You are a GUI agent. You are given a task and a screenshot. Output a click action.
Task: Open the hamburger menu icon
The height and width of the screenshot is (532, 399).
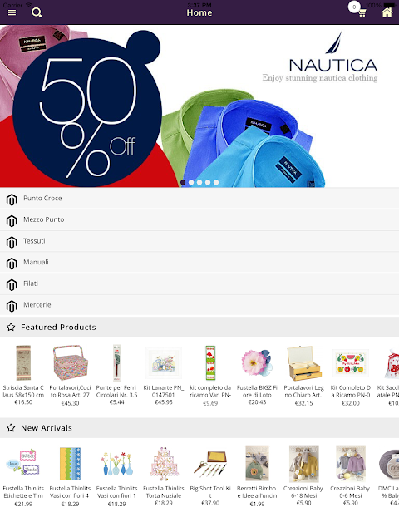[12, 12]
